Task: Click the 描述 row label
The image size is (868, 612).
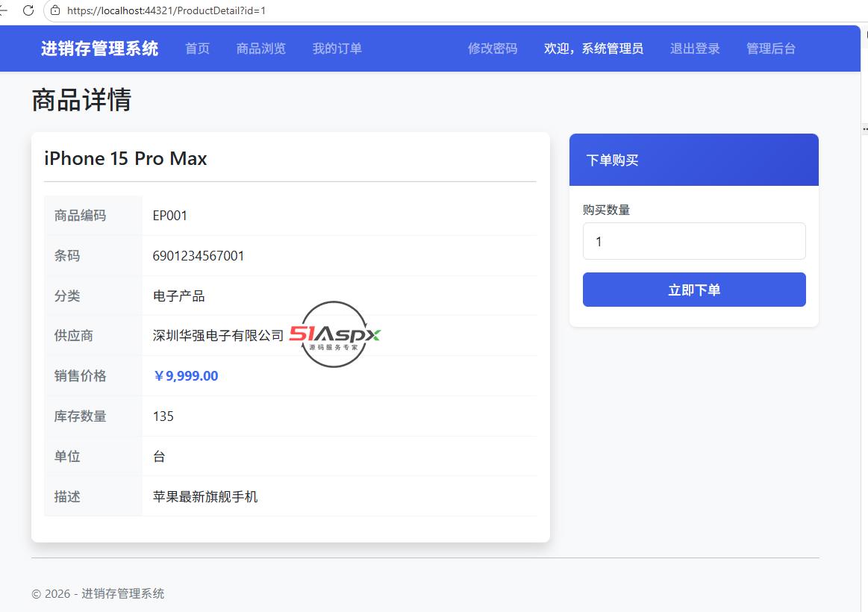Action: [x=67, y=497]
